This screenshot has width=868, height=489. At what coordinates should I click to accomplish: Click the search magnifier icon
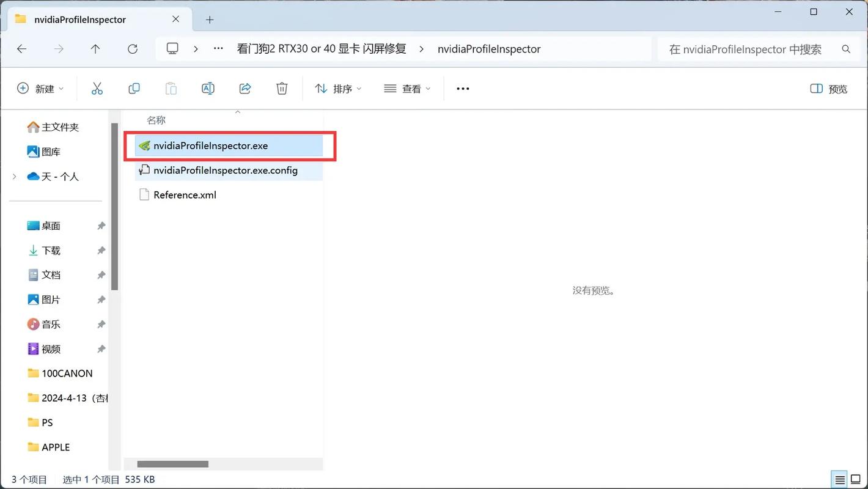[x=846, y=49]
